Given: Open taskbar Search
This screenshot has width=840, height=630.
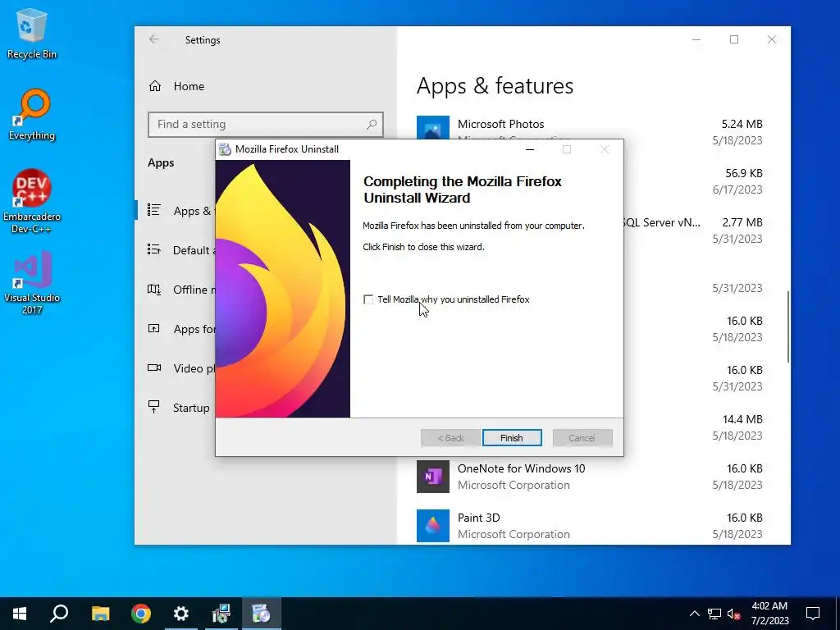Looking at the screenshot, I should click(x=59, y=614).
